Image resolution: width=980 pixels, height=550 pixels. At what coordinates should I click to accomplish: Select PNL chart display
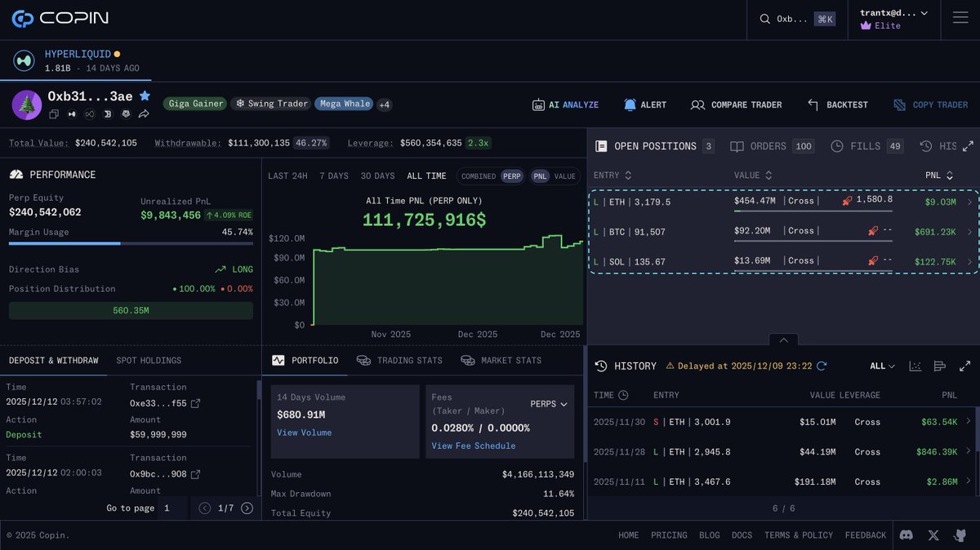click(x=540, y=176)
